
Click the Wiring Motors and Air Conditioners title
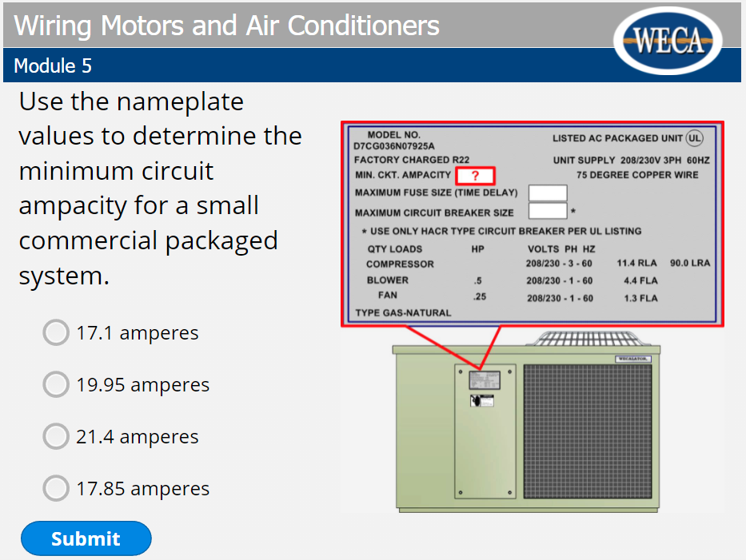tap(227, 26)
